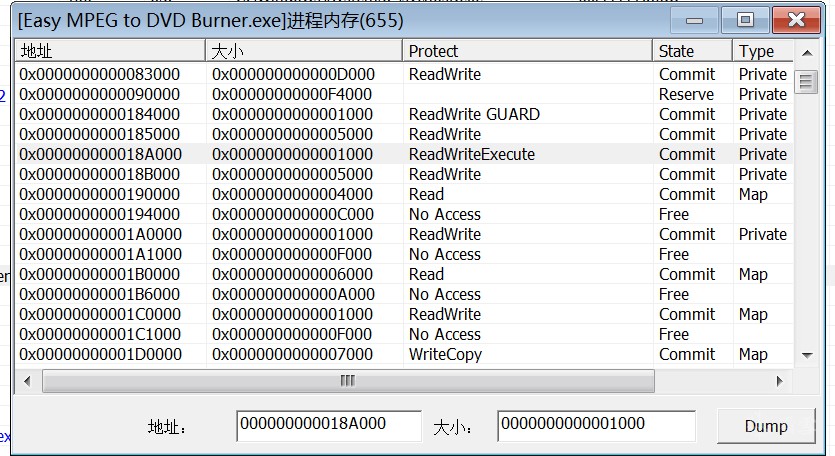Click the ReadWrite GUARD protect cell
This screenshot has width=835, height=456.
(x=474, y=114)
